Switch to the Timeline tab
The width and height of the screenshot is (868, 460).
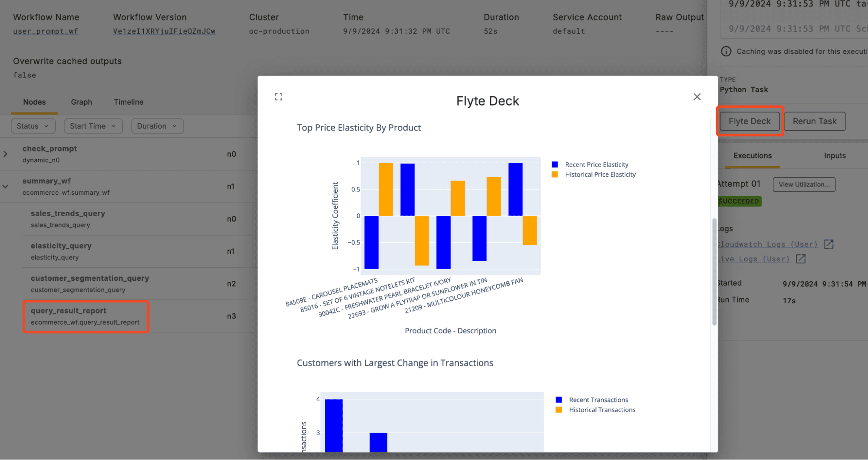tap(129, 102)
